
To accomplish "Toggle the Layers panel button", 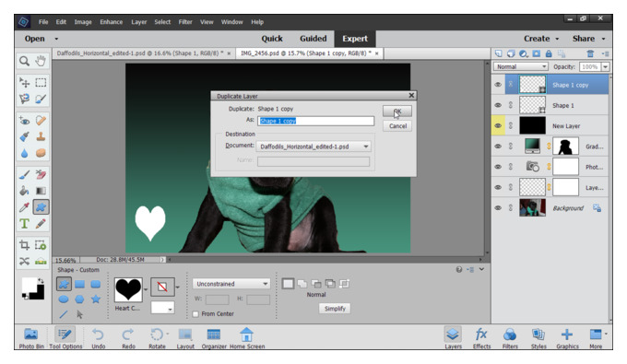I will point(453,338).
